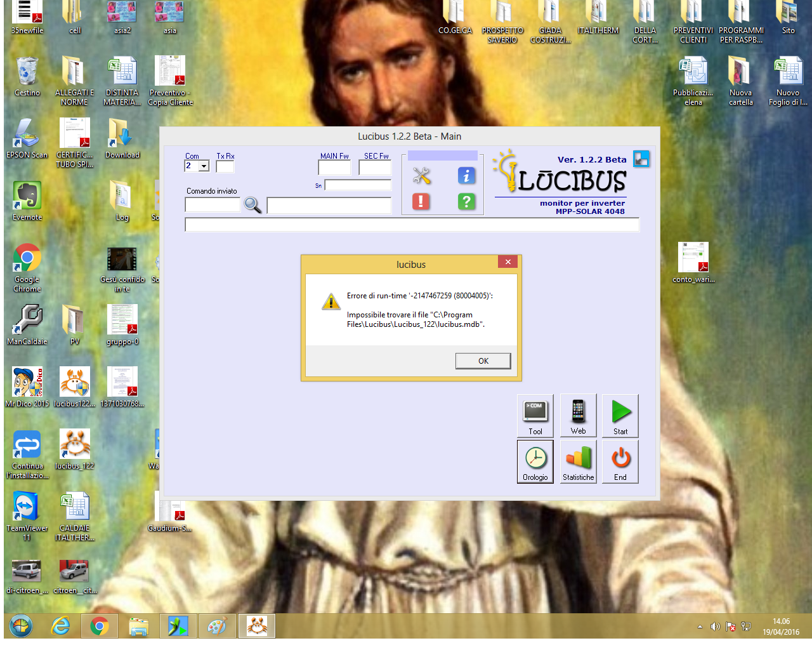Viewport: 812px width, 650px height.
Task: Open the green taskbar app beside File Explorer
Action: click(178, 627)
